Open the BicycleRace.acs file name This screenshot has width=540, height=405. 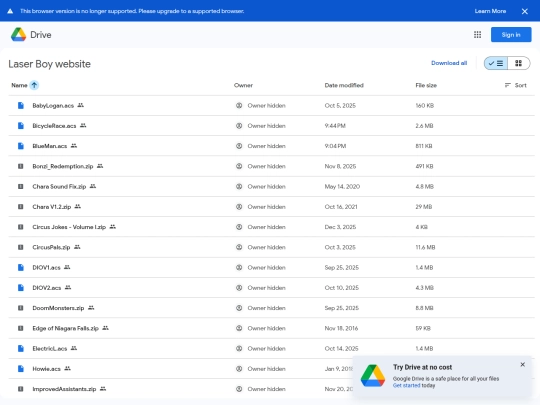tap(54, 126)
